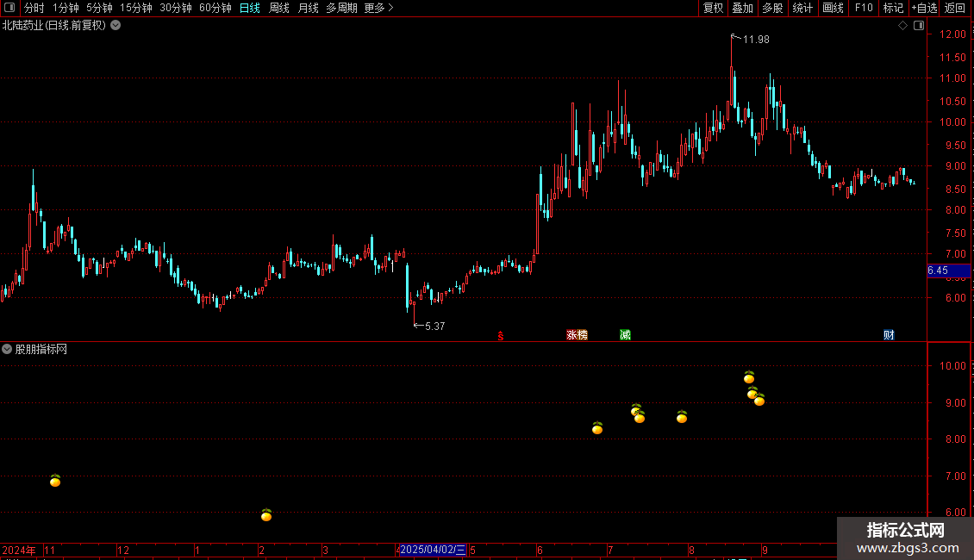Add stock via +自选 button

(x=924, y=8)
